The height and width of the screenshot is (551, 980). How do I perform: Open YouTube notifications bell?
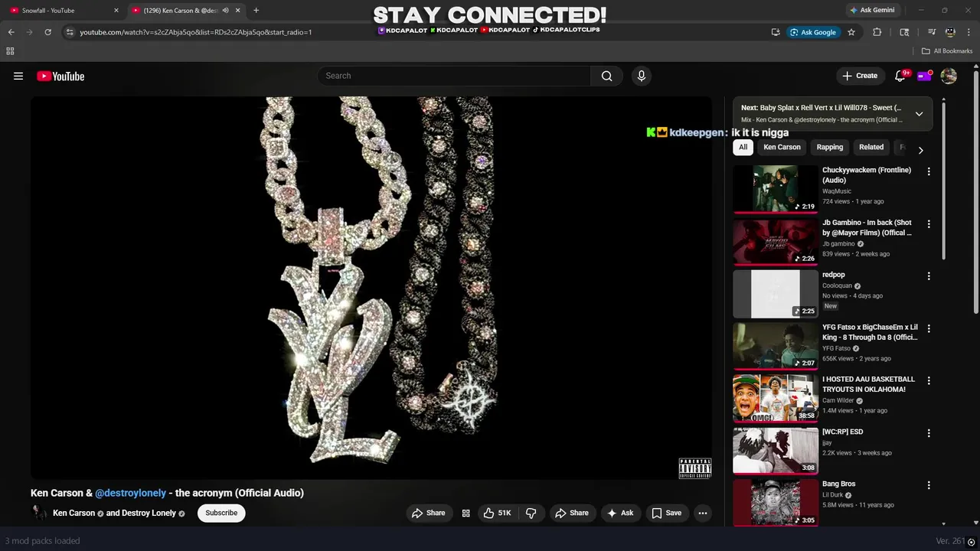(x=900, y=76)
